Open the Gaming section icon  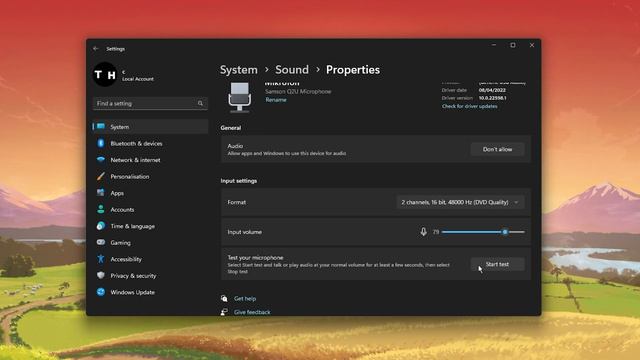click(101, 242)
